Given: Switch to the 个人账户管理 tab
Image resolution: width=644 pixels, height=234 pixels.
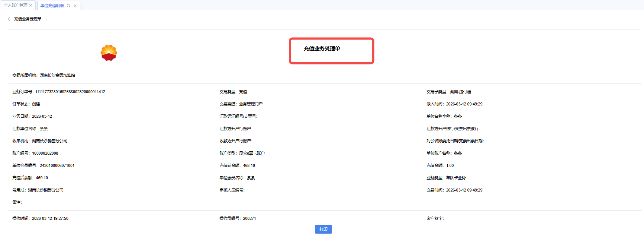Looking at the screenshot, I should pyautogui.click(x=16, y=6).
